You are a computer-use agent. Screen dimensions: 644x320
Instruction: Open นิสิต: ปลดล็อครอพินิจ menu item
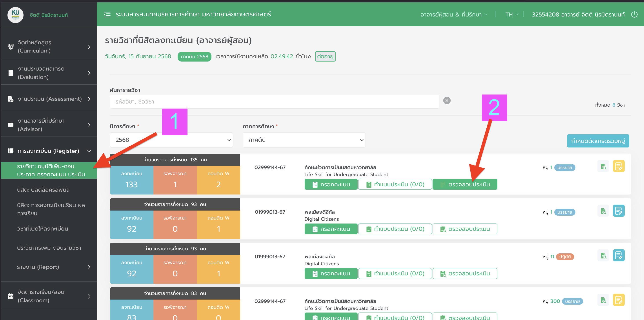tap(43, 190)
